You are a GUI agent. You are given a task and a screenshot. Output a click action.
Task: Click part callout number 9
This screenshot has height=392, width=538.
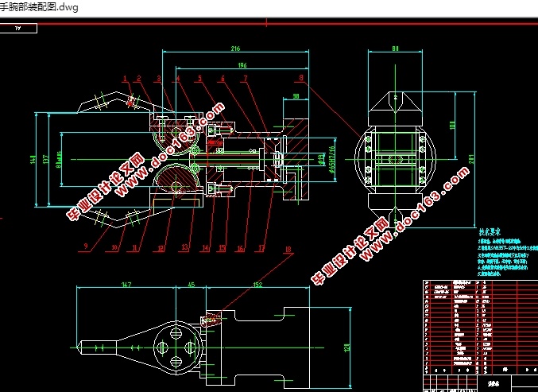click(x=86, y=246)
